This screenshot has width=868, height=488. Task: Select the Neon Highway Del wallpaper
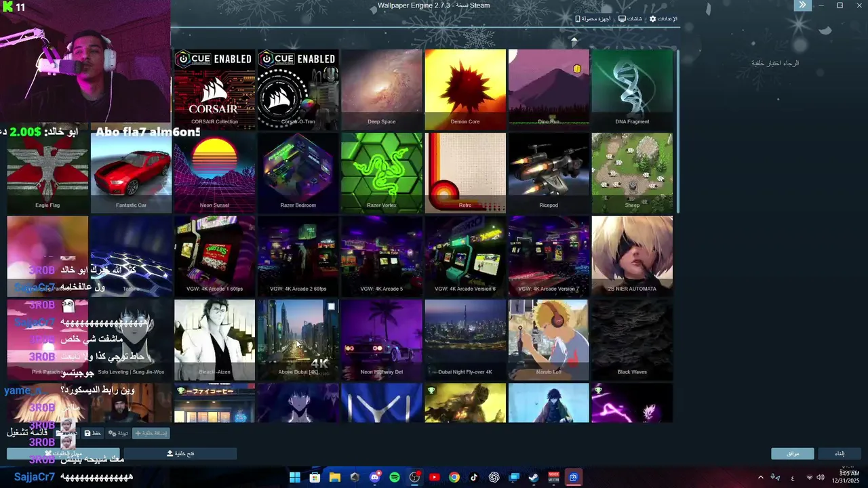coord(381,340)
